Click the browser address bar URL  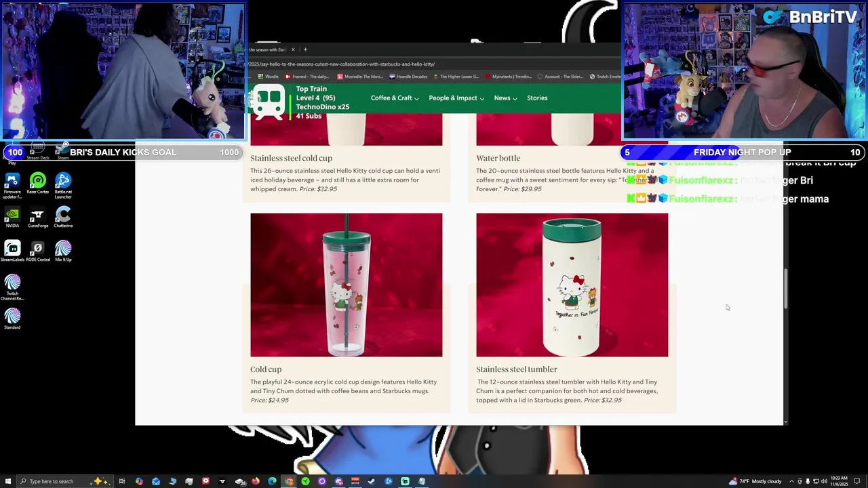pos(342,64)
